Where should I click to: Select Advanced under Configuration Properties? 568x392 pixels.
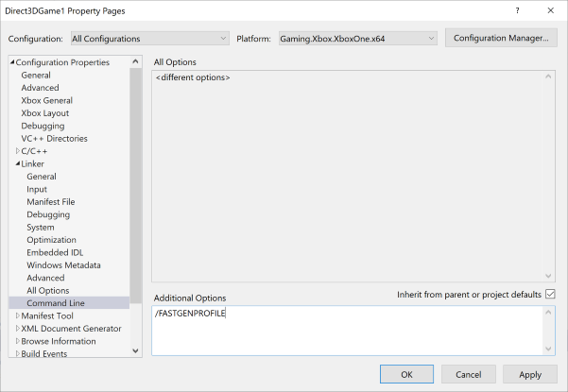[40, 88]
